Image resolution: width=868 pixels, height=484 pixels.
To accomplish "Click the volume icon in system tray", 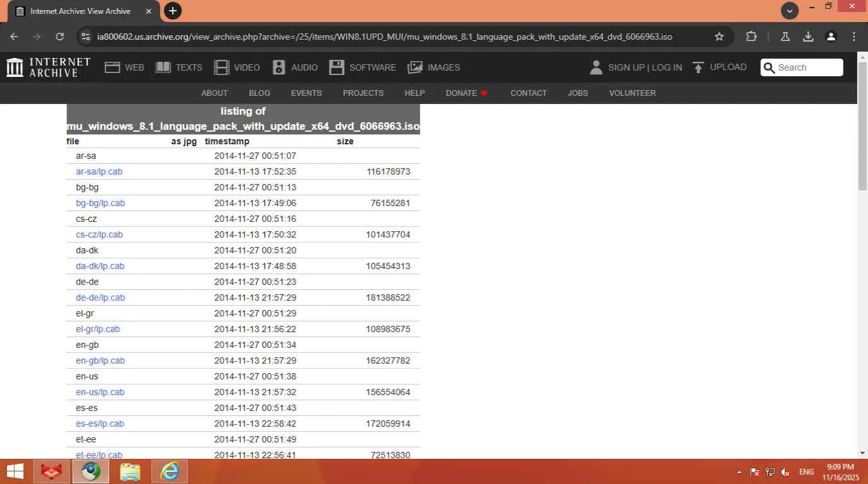I will click(785, 471).
